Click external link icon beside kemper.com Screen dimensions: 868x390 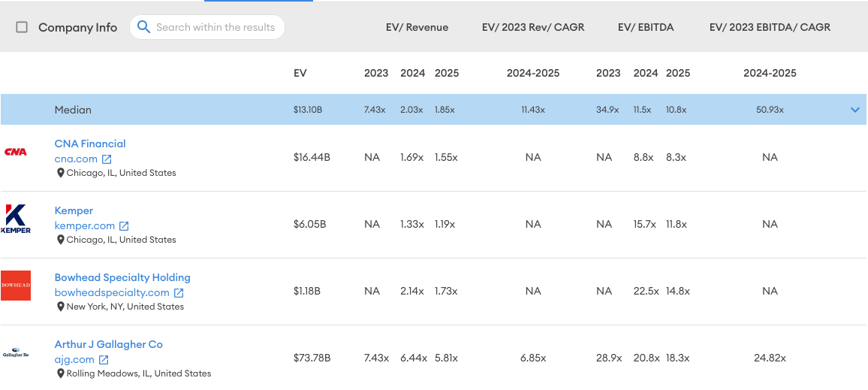coord(124,226)
